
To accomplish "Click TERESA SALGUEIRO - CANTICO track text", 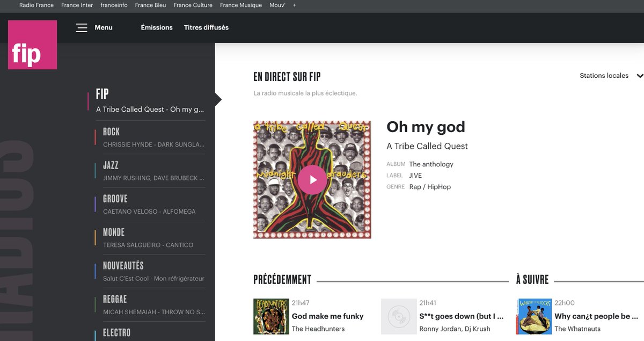I will click(148, 245).
